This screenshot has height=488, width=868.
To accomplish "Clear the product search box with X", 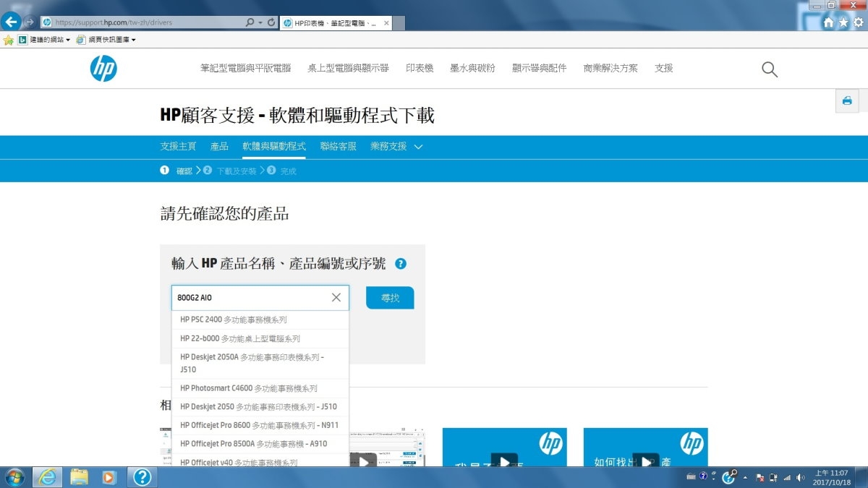I will pos(336,297).
